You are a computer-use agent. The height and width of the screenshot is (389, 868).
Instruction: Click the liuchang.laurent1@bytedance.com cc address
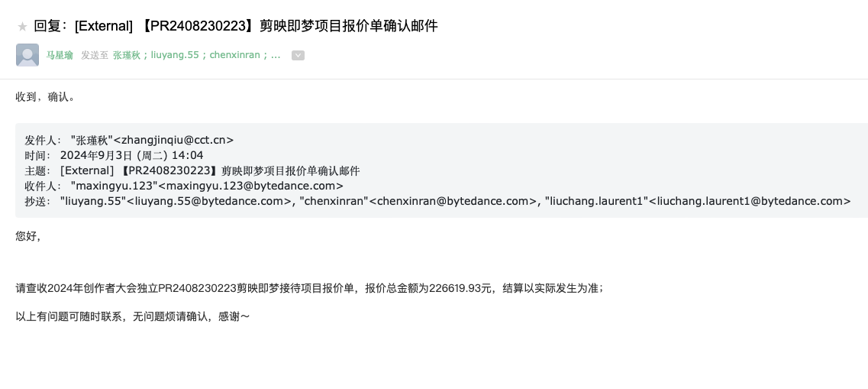pos(752,201)
